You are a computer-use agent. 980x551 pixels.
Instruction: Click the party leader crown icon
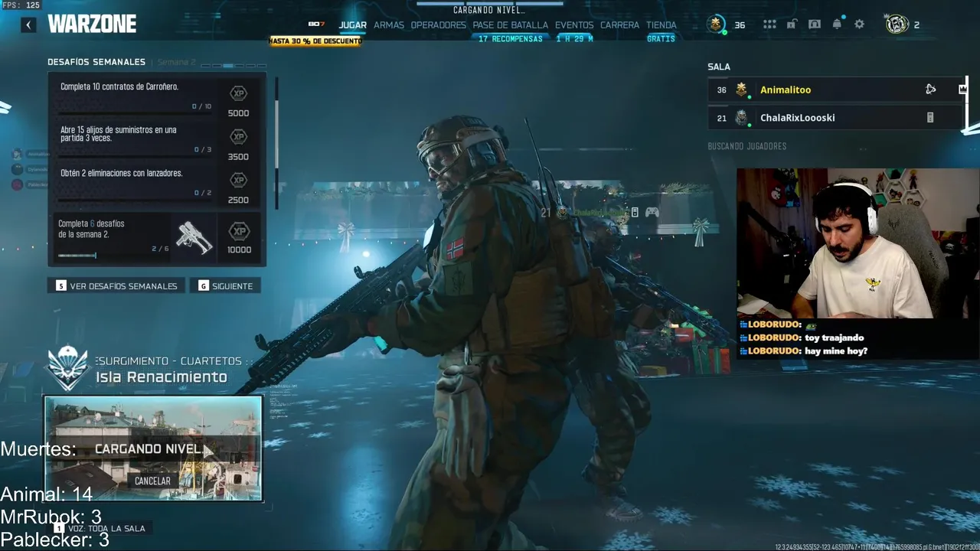coord(962,90)
